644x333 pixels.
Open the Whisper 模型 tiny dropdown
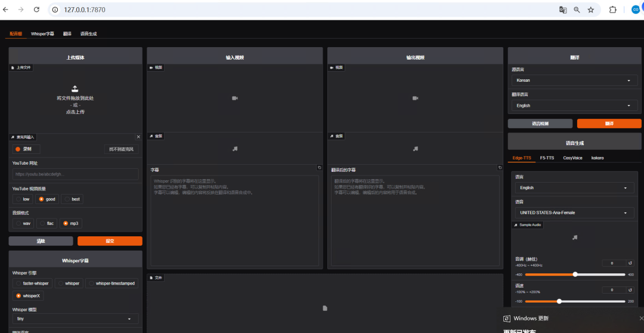point(76,319)
